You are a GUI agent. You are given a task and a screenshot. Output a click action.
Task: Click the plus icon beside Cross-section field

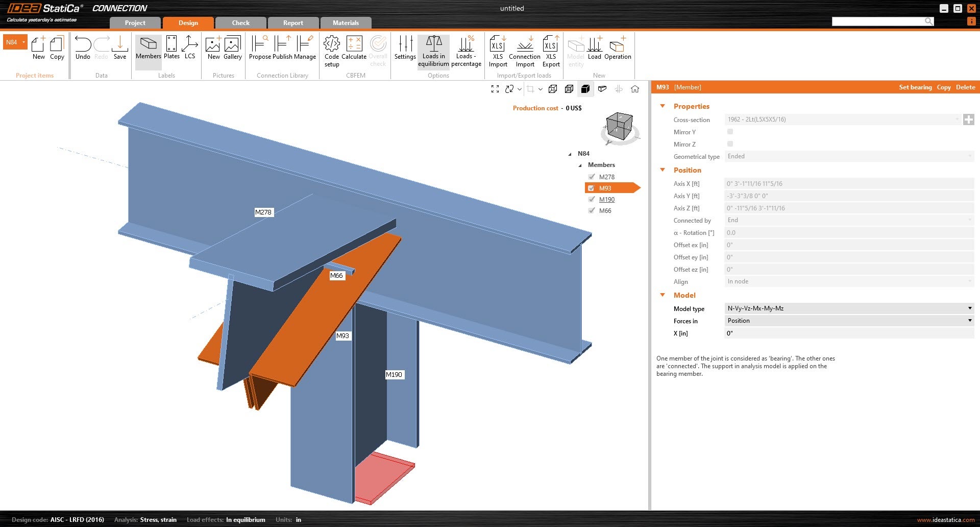click(x=969, y=119)
